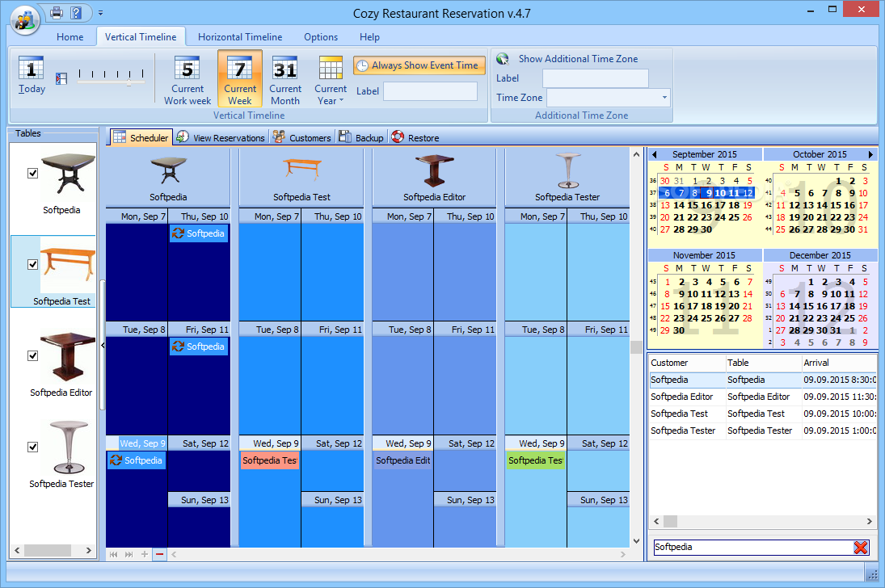Jump to first record navigation icon
This screenshot has width=885, height=588.
point(113,555)
